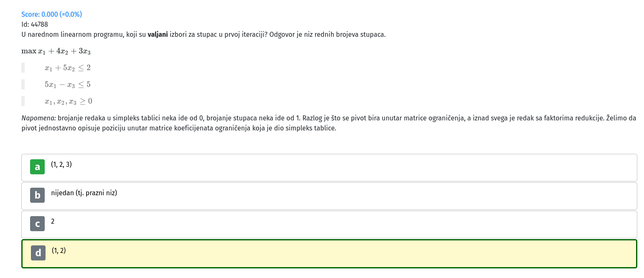
Task: Choose option "nijedan (tj. prazni niz)"
Action: tap(84, 193)
